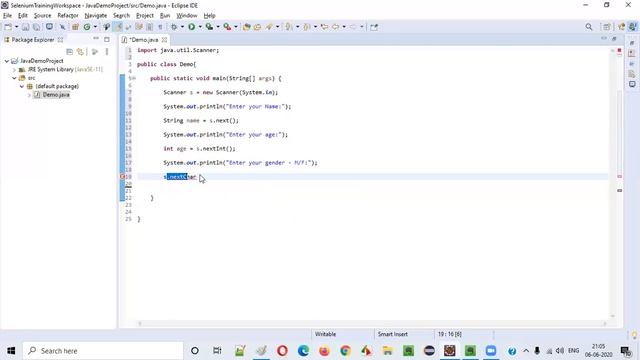Click the error marker on line 19
The height and width of the screenshot is (360, 640).
(x=122, y=177)
